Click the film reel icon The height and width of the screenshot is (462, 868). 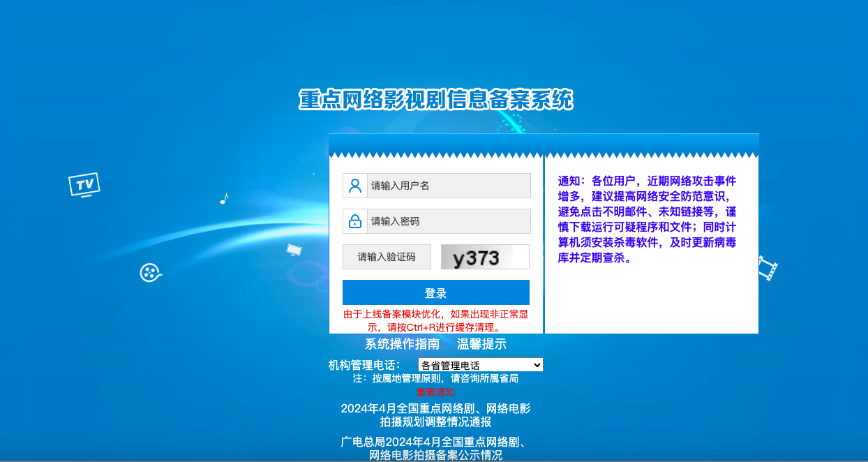149,272
